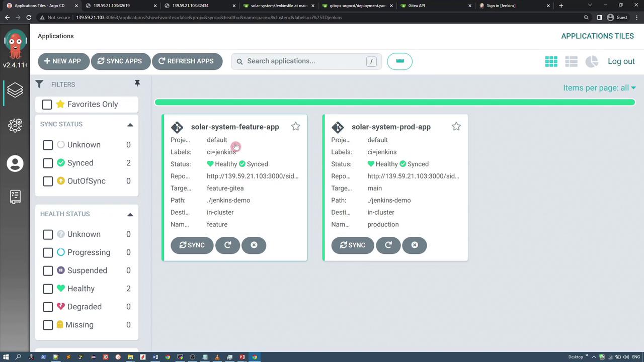Open the Guest profile button
Screen dimensions: 644x362
(617, 17)
